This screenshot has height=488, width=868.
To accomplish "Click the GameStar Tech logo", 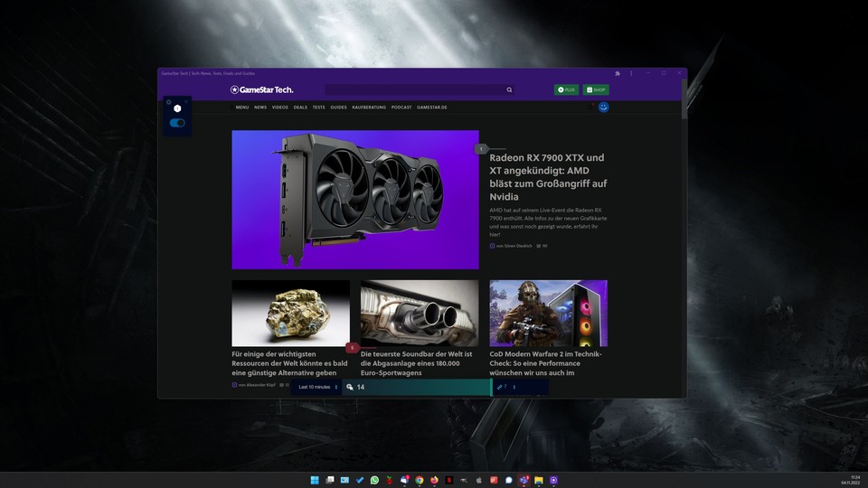I will tap(261, 89).
